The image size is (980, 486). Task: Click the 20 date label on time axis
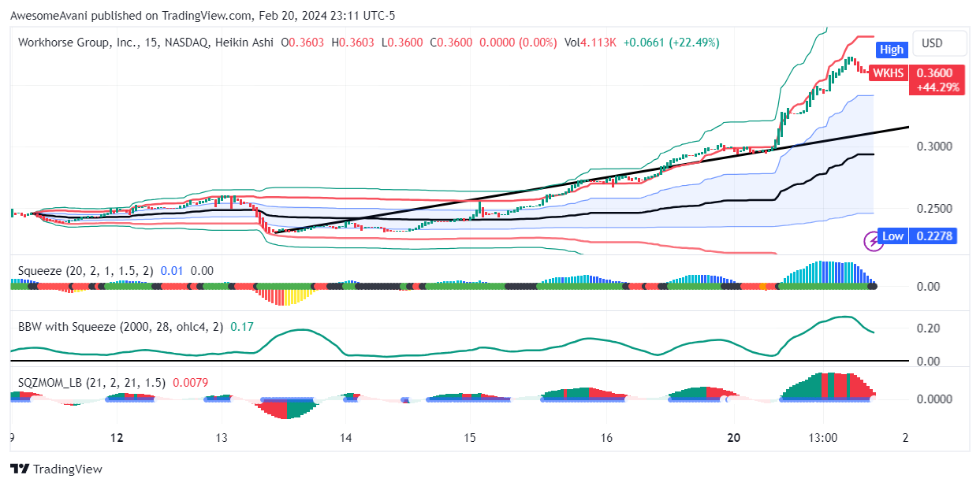[734, 437]
